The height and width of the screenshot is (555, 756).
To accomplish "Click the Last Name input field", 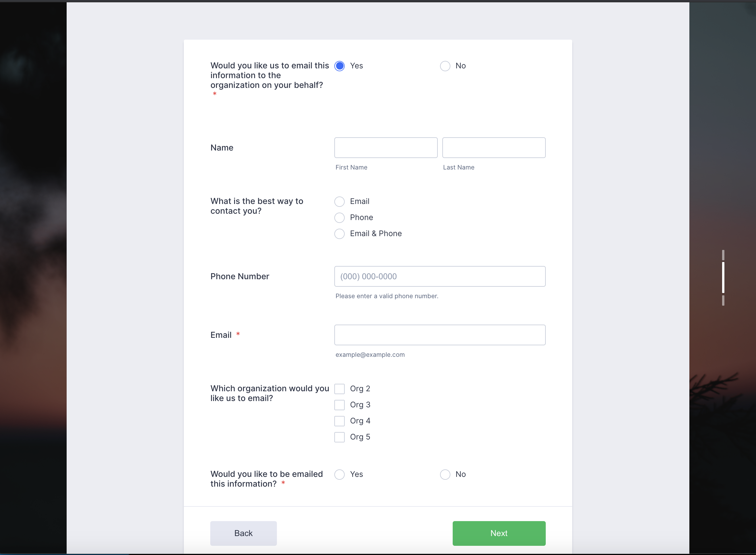I will [x=493, y=147].
